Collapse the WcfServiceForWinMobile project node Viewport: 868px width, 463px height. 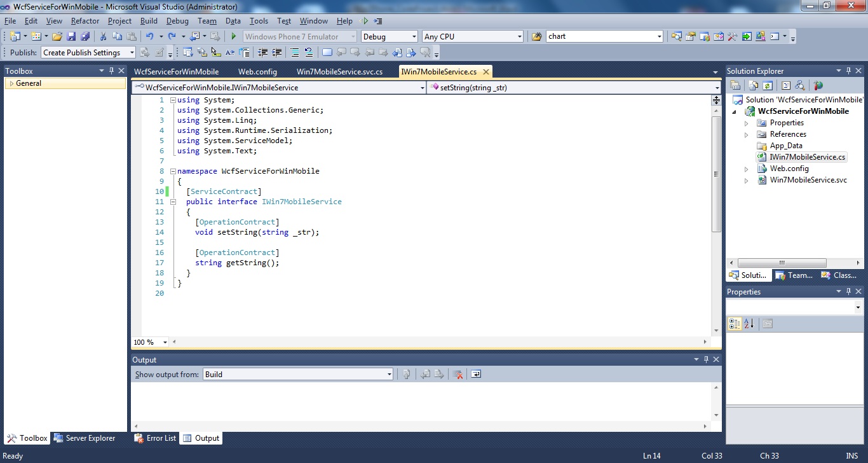pyautogui.click(x=735, y=111)
